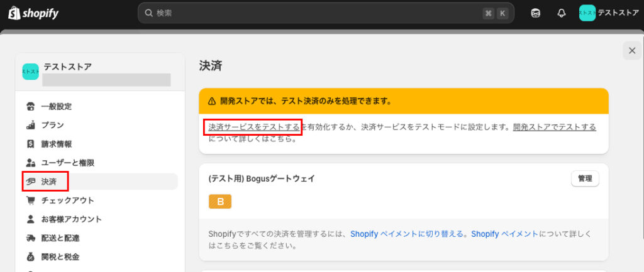Open お客様アカウント settings page
This screenshot has width=644, height=272.
(x=71, y=219)
